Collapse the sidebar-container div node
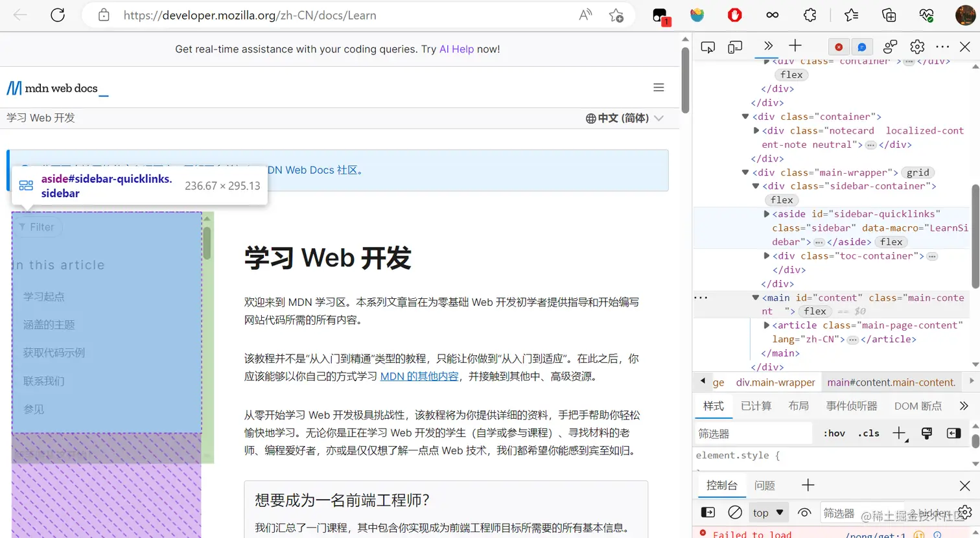Image resolution: width=980 pixels, height=538 pixels. pos(756,186)
